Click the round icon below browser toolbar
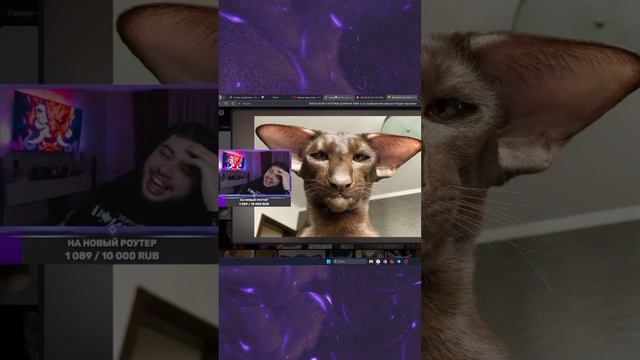 tap(222, 113)
